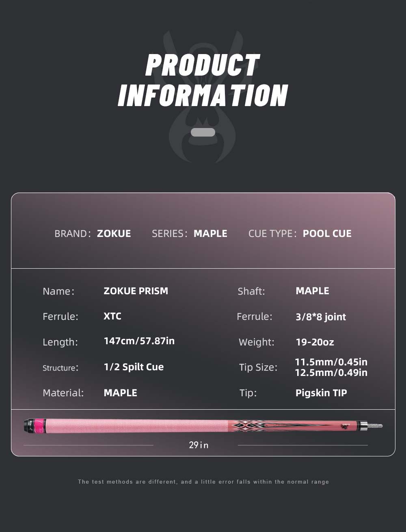The height and width of the screenshot is (532, 406).
Task: Click the hot pink ring near cue butt
Action: 40,426
